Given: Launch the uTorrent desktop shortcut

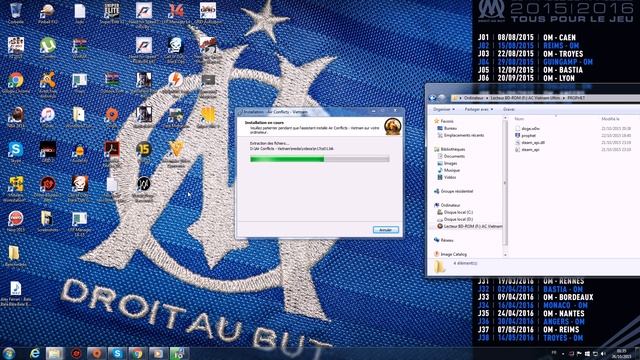Looking at the screenshot, I should [x=47, y=47].
